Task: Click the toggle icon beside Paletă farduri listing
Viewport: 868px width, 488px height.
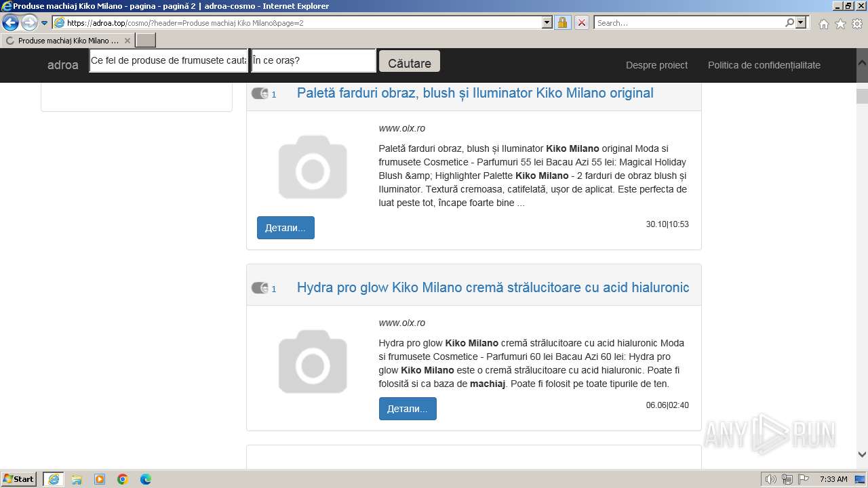Action: pyautogui.click(x=260, y=94)
